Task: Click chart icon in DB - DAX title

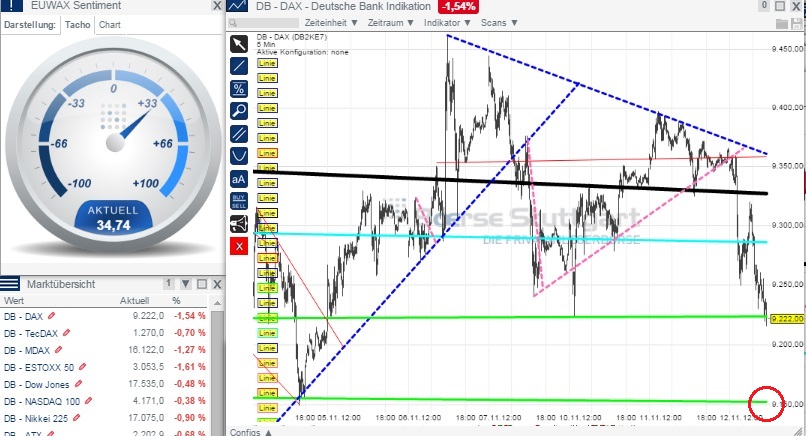Action: (x=237, y=6)
